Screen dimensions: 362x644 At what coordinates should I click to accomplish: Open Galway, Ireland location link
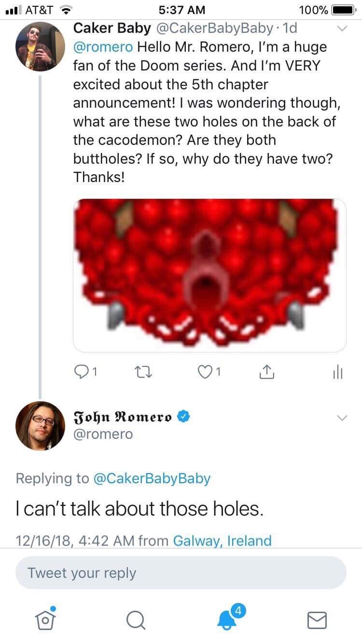[x=222, y=540]
